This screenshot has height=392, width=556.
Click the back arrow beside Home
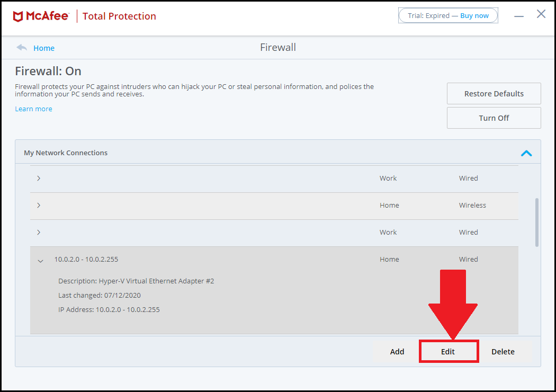pos(22,48)
